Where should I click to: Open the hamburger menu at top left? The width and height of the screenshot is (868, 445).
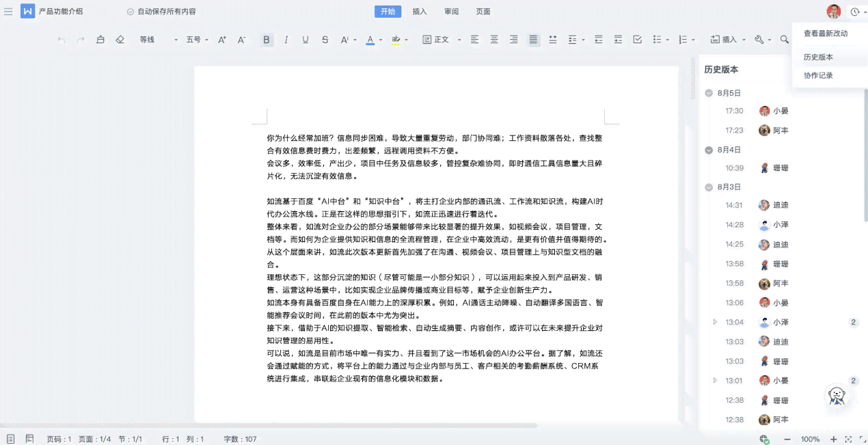(x=8, y=12)
